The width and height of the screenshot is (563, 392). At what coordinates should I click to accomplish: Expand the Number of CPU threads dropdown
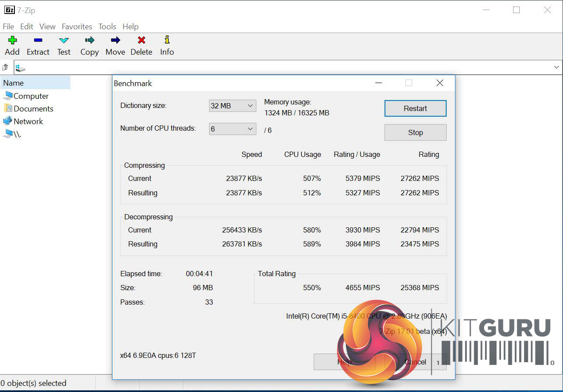[x=232, y=129]
